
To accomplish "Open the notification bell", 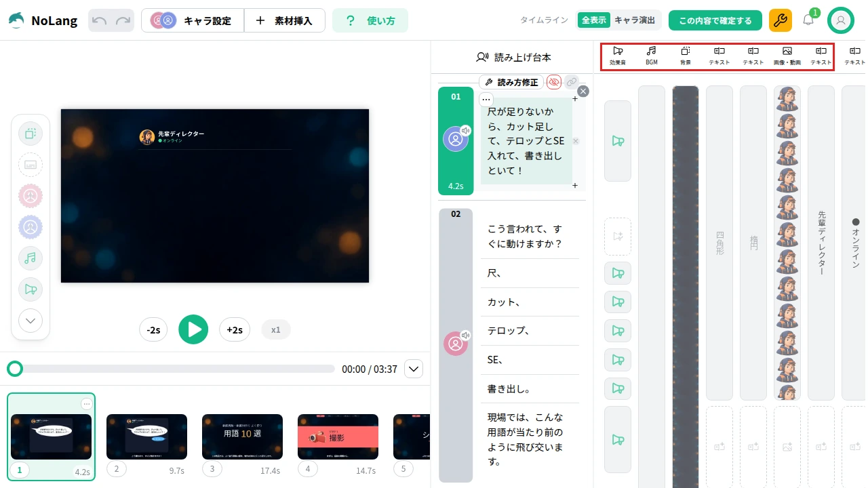I will click(x=808, y=20).
